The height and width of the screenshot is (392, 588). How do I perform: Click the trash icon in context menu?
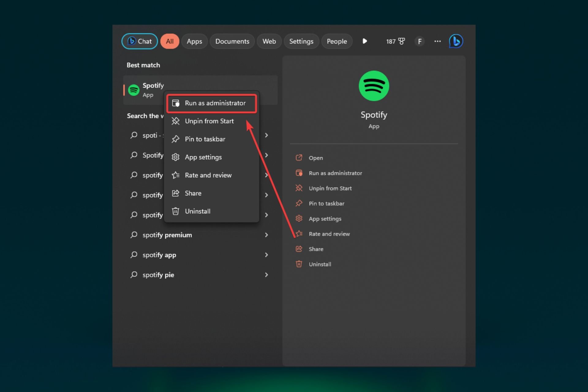pos(175,211)
